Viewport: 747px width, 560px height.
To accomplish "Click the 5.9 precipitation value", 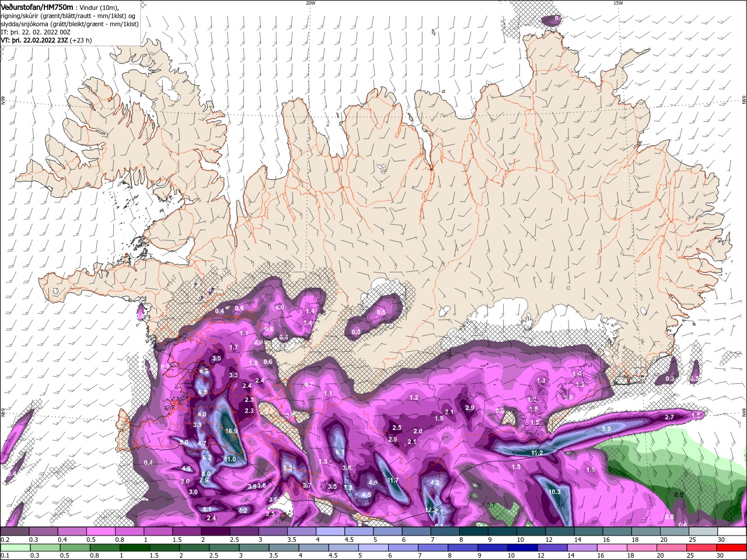I will click(x=606, y=429).
